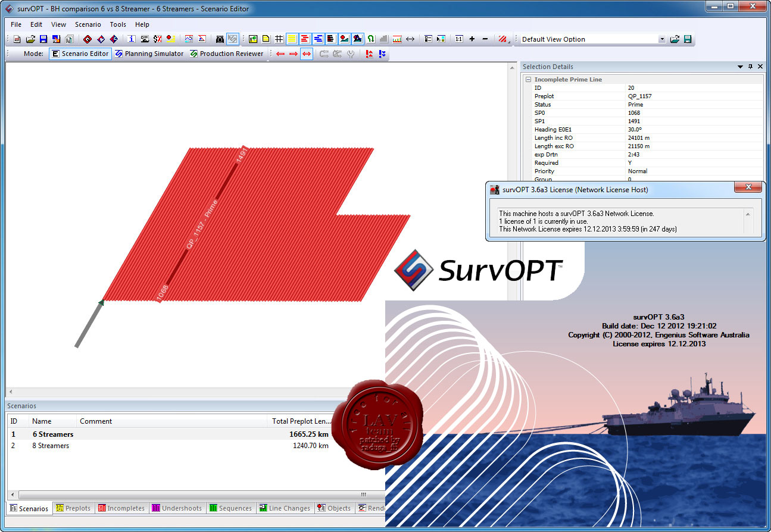The image size is (771, 532).
Task: Click the red right arrow icon
Action: tap(294, 54)
